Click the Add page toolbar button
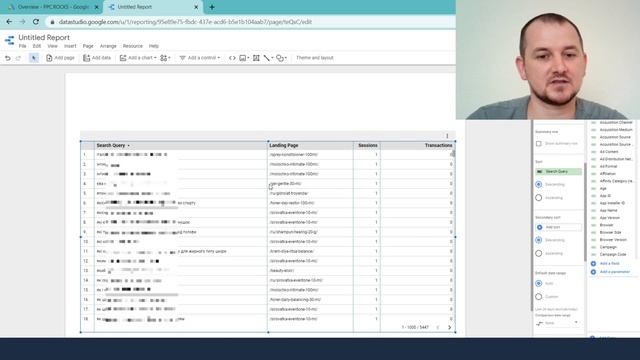The width and height of the screenshot is (640, 360). click(x=60, y=58)
